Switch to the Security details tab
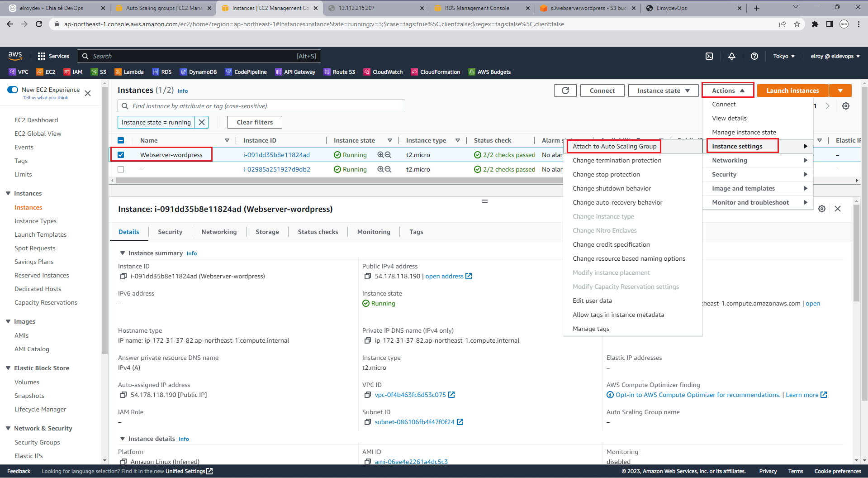Image resolution: width=868 pixels, height=478 pixels. point(170,232)
